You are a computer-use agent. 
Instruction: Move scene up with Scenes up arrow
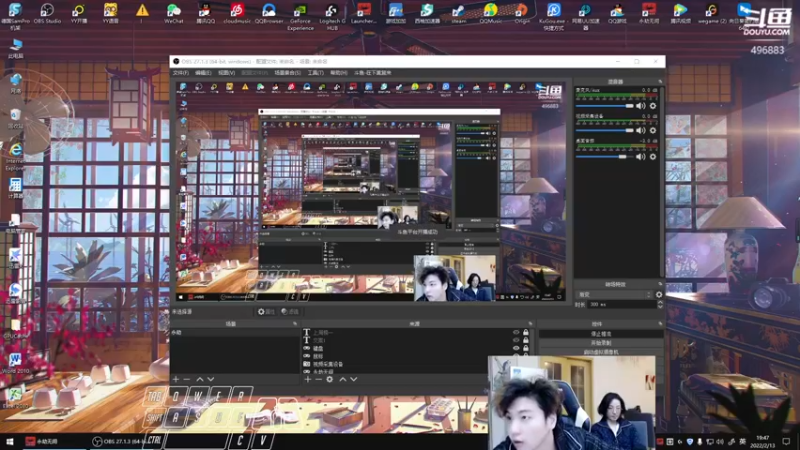200,379
